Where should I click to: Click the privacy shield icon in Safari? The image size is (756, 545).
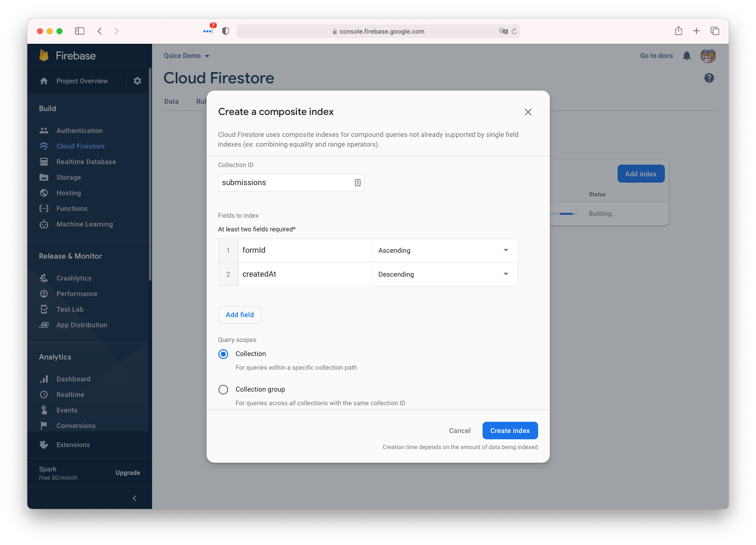[x=225, y=31]
